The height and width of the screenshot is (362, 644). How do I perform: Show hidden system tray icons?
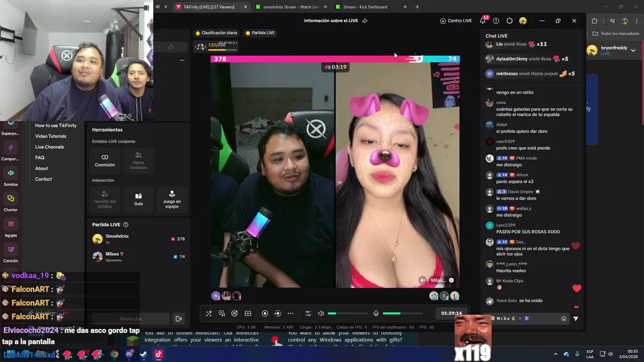point(555,354)
